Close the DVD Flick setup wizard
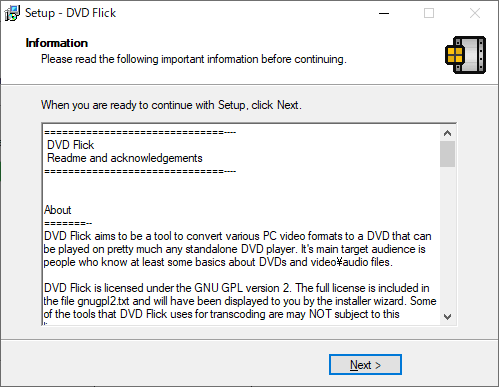The image size is (499, 387). tap(475, 13)
